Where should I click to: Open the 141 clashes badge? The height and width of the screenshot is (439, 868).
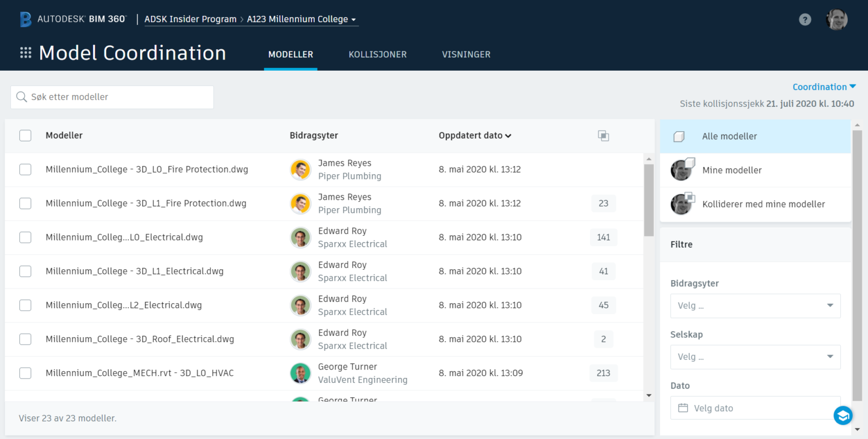(604, 238)
